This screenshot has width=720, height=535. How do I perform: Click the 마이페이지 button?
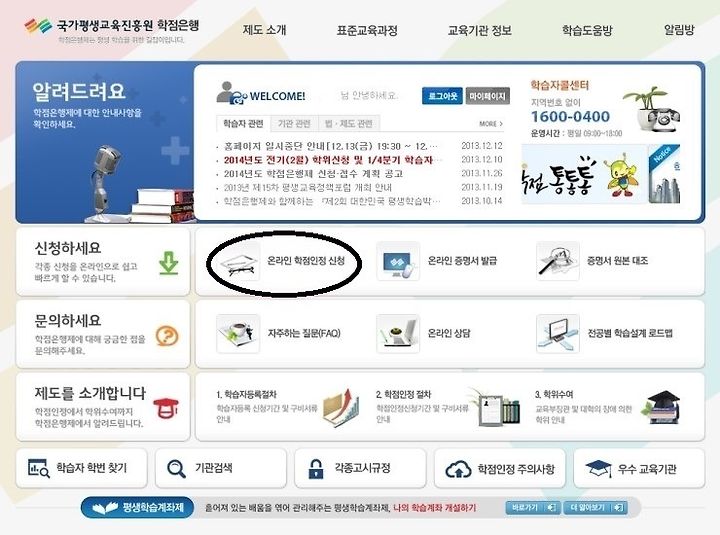pyautogui.click(x=488, y=96)
